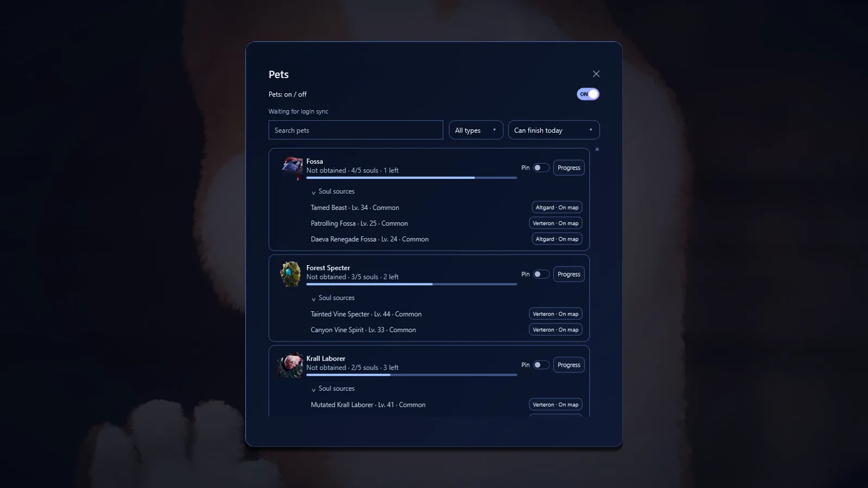The image size is (868, 488).
Task: Click the Forest Specter pet name
Action: [x=328, y=268]
